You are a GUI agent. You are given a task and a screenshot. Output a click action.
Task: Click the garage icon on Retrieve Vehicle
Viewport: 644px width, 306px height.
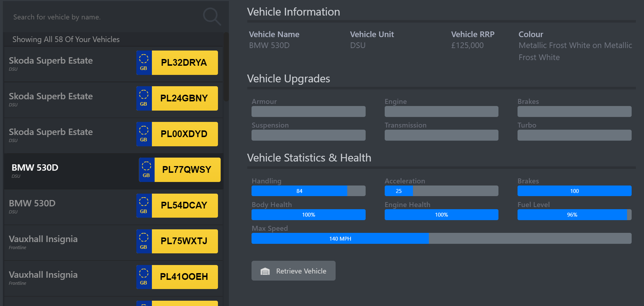(265, 271)
